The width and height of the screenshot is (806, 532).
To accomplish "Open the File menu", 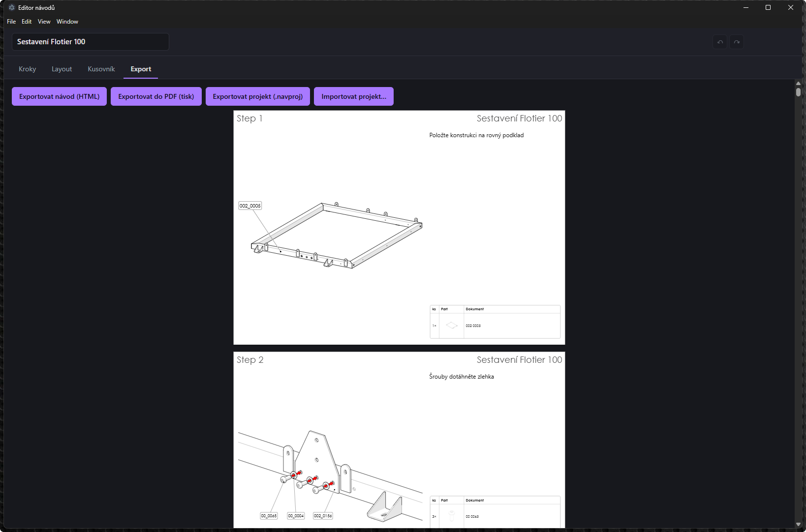I will [11, 22].
